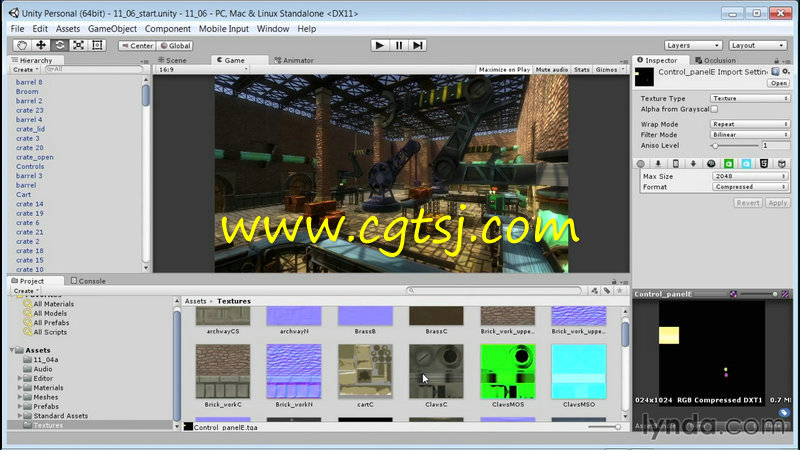Save search to favorites star
The image size is (800, 450).
(619, 291)
